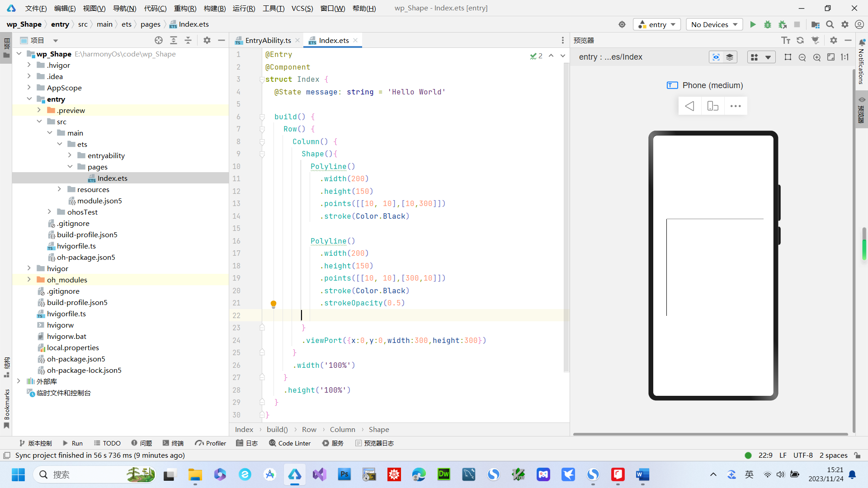The image size is (868, 488).
Task: Zoom out the preview
Action: (x=802, y=57)
